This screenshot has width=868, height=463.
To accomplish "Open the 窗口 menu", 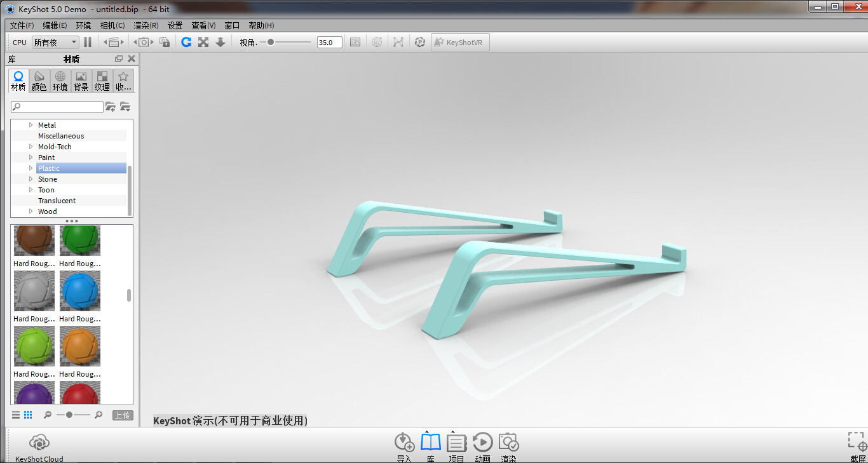I will point(232,25).
